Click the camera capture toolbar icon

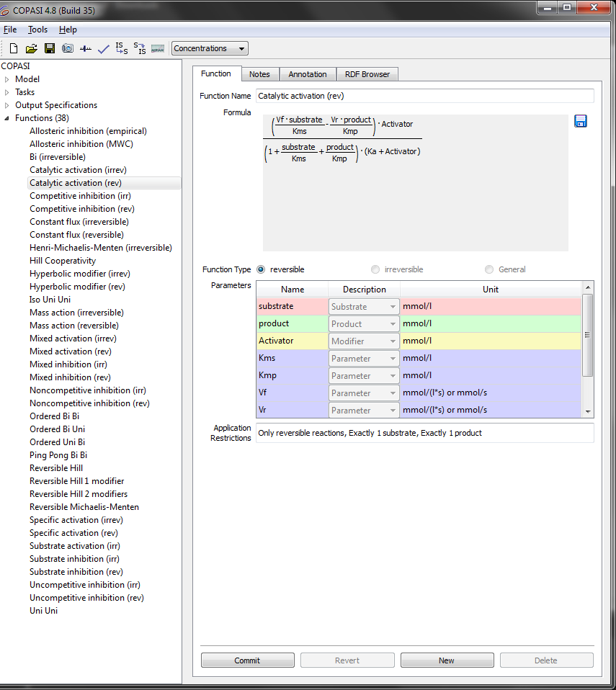(x=68, y=48)
